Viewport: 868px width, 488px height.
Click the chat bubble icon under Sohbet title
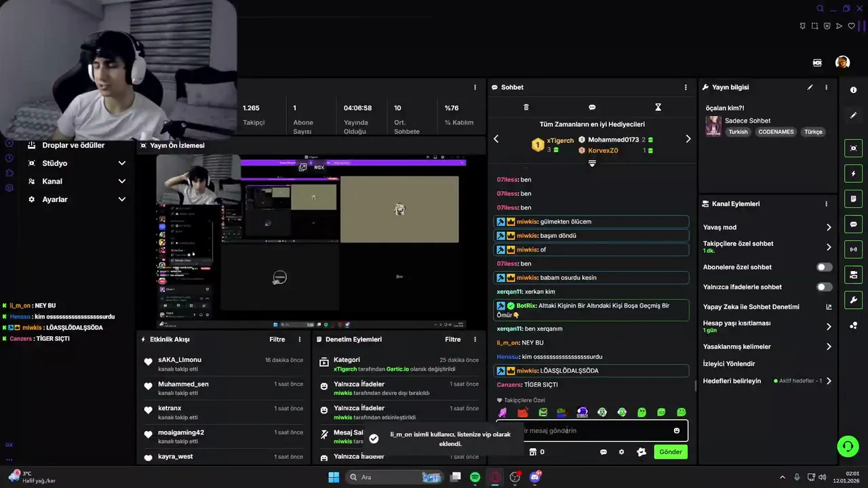click(592, 107)
